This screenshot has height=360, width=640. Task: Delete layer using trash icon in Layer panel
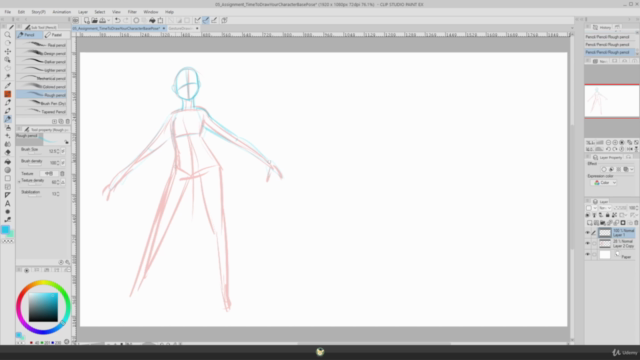(636, 223)
